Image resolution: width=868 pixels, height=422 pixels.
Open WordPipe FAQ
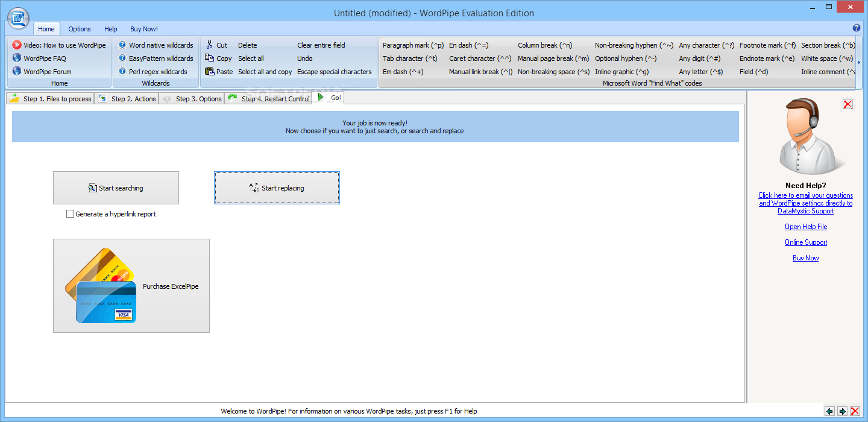click(39, 58)
